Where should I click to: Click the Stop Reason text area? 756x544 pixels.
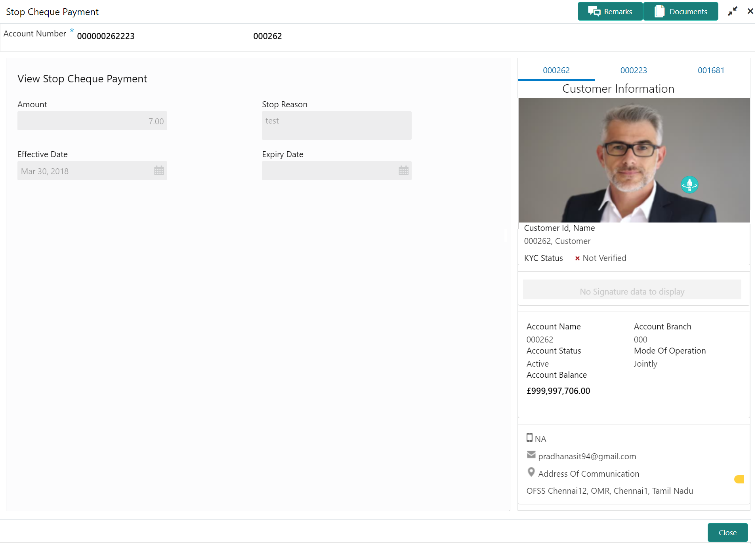(337, 126)
